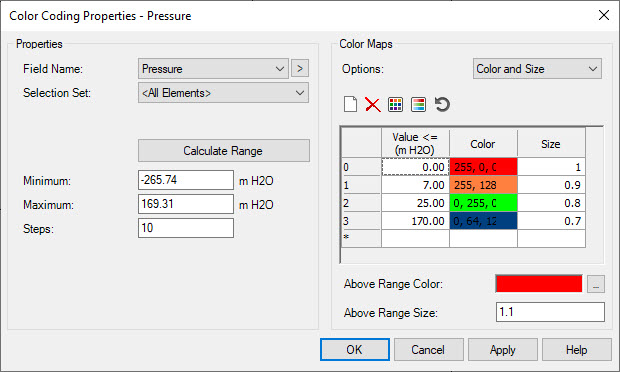Confirm with the OK button

point(355,349)
